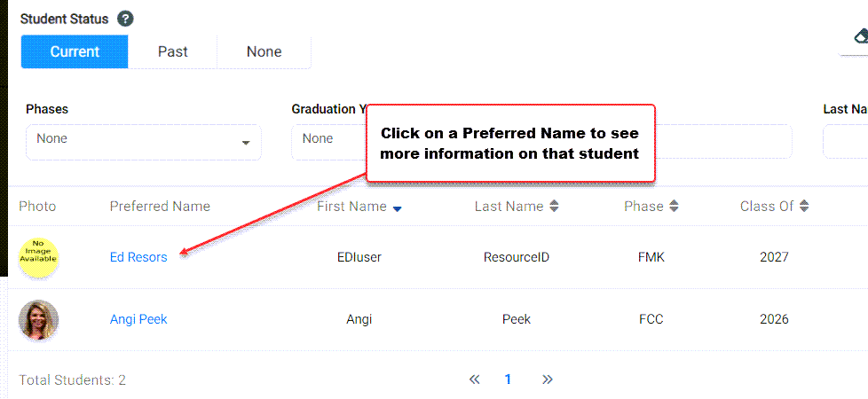
Task: Sort by Class Of arrows icon
Action: (x=804, y=207)
